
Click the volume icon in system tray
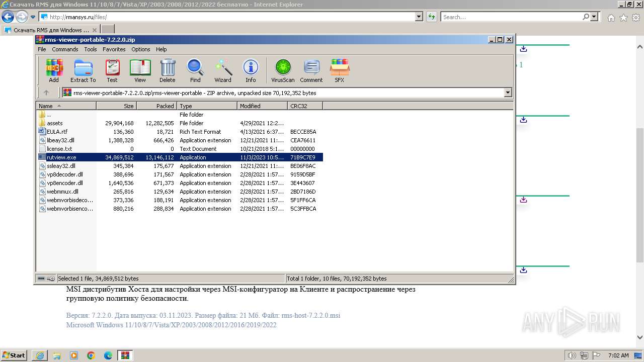[x=572, y=355]
